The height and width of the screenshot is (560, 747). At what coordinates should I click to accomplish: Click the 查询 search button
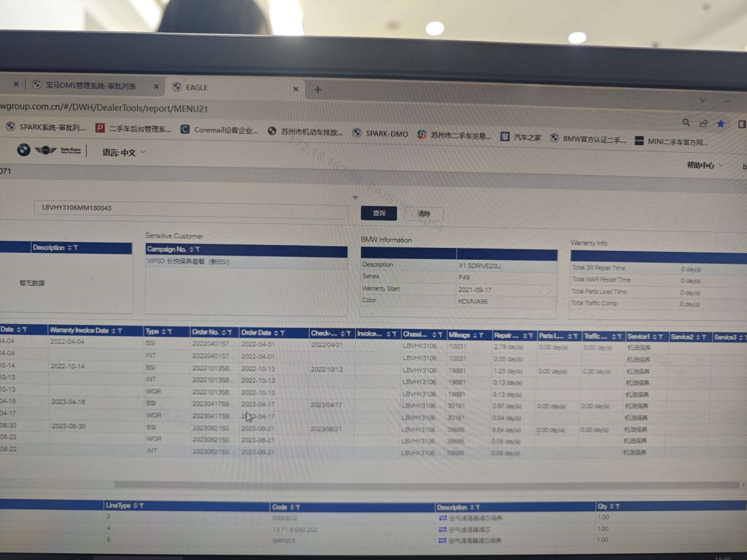coord(379,213)
